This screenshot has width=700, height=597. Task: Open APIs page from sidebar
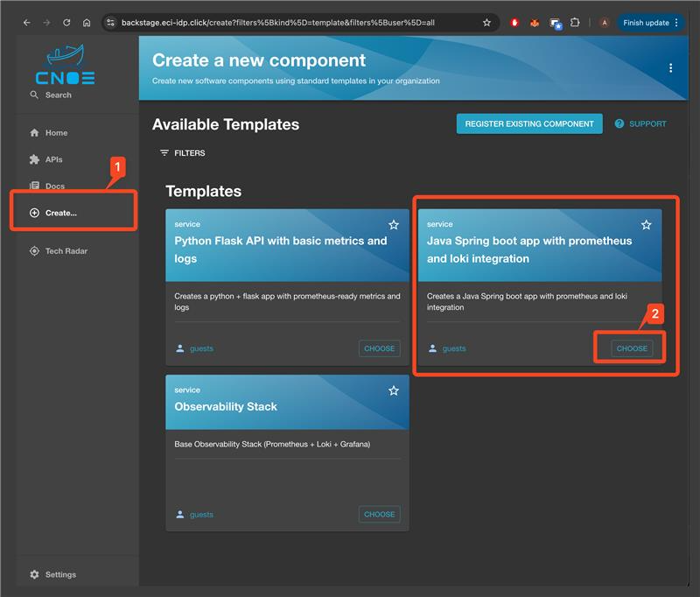tap(53, 159)
